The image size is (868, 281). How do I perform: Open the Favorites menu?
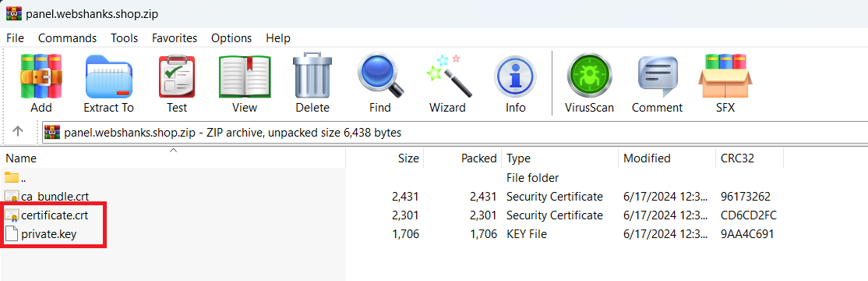[x=175, y=38]
